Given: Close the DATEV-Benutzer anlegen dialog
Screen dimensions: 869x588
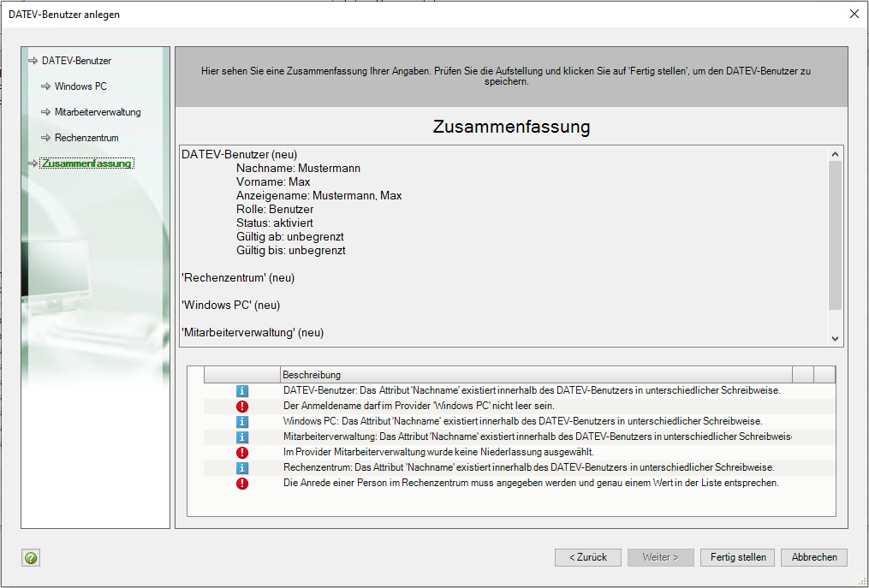Looking at the screenshot, I should coord(854,15).
